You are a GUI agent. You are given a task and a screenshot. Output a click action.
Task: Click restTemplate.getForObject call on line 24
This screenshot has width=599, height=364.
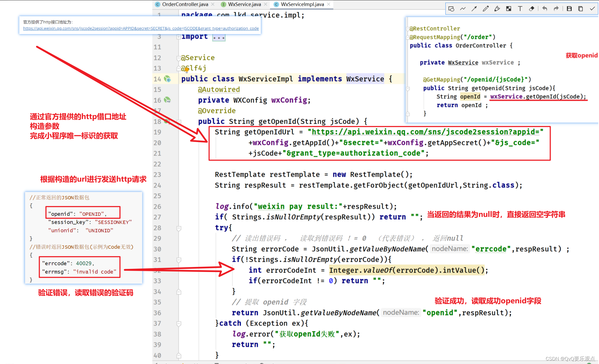410,185
